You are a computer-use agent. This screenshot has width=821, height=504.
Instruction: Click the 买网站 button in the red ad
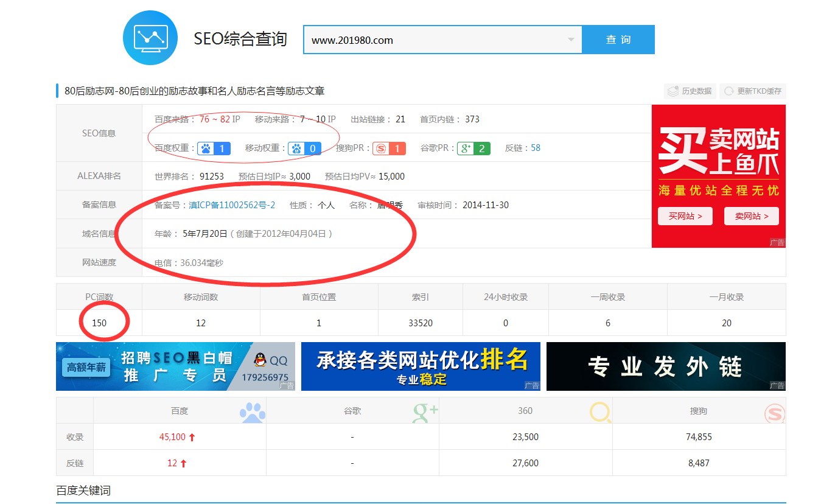click(x=685, y=216)
